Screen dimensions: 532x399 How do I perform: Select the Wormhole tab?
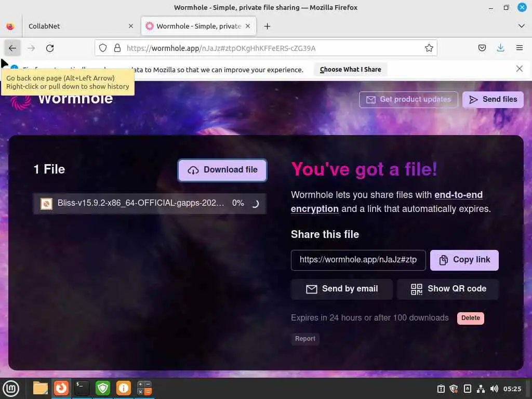coord(198,26)
